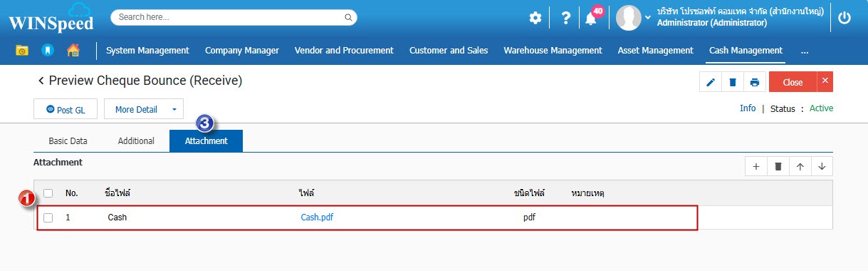Screen dimensions: 868x271
Task: Expand the More Detail dropdown arrow
Action: (174, 110)
